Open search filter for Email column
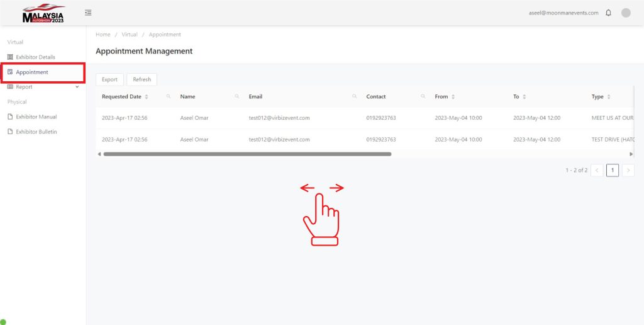The height and width of the screenshot is (325, 644). tap(355, 96)
